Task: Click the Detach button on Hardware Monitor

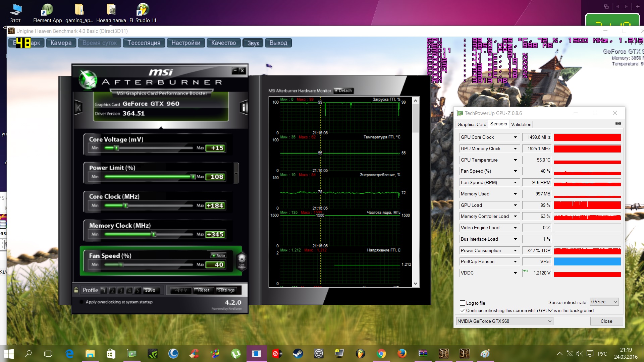Action: click(343, 91)
